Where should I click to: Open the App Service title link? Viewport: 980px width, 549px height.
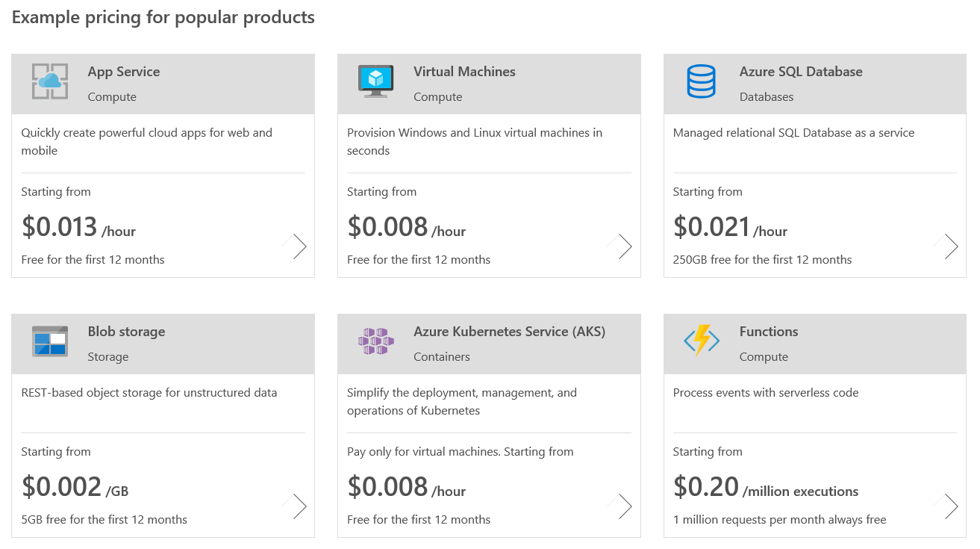pyautogui.click(x=124, y=72)
